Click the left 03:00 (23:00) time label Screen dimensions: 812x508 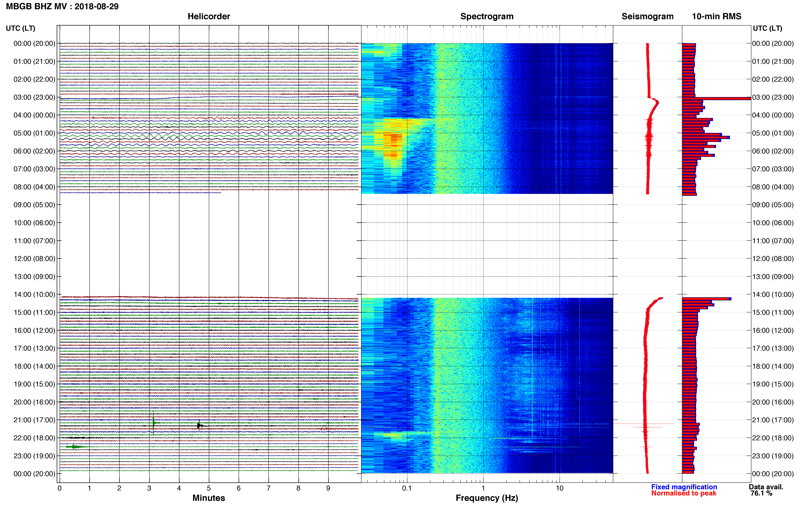[34, 97]
